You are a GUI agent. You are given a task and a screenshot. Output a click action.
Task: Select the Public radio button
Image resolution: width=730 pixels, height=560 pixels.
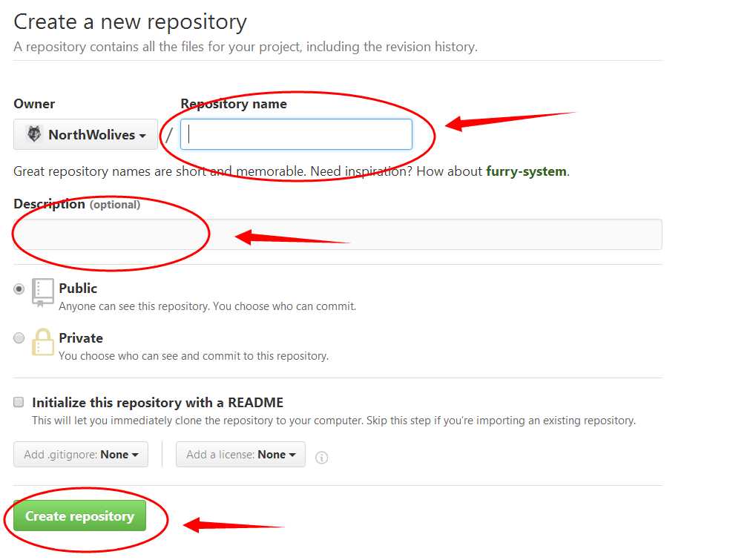19,289
